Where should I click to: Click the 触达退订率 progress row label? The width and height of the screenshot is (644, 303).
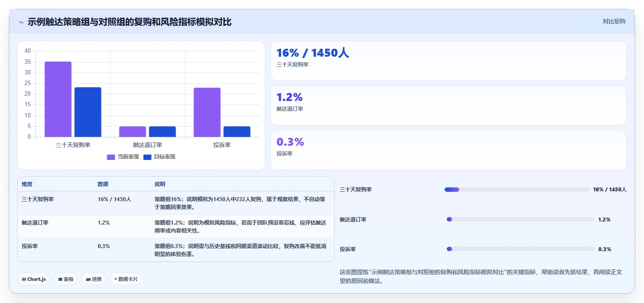pos(353,219)
